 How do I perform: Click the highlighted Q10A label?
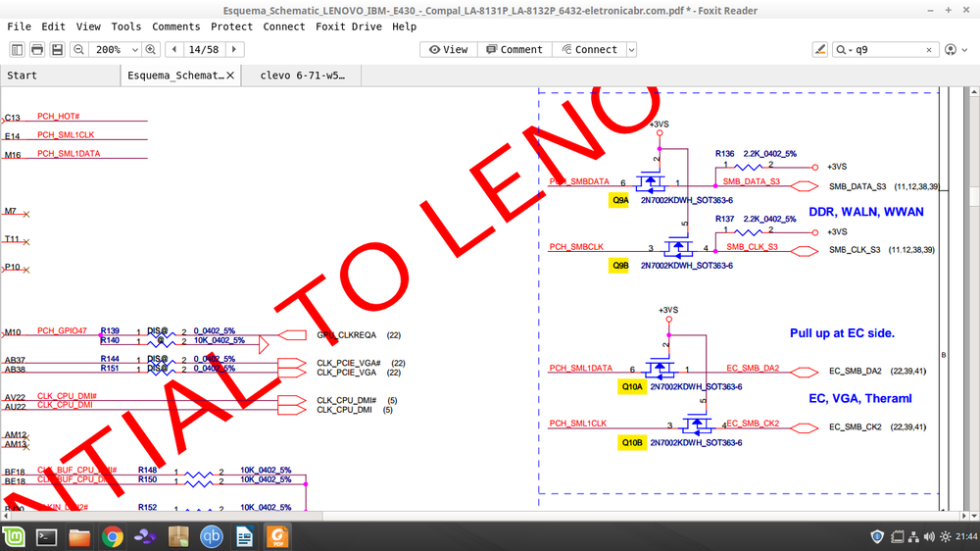[631, 386]
